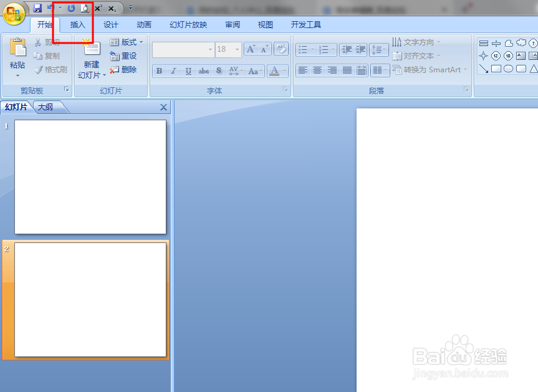538x392 pixels.
Task: Align text right
Action: 332,70
